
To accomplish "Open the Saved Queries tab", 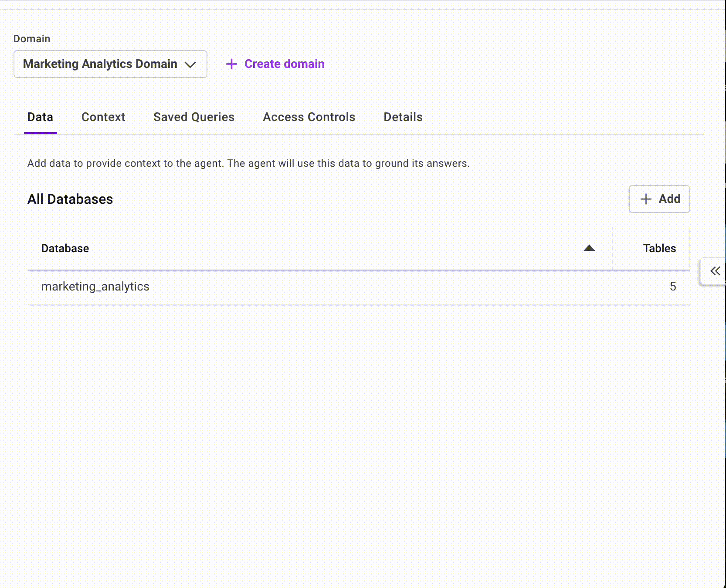I will tap(194, 117).
